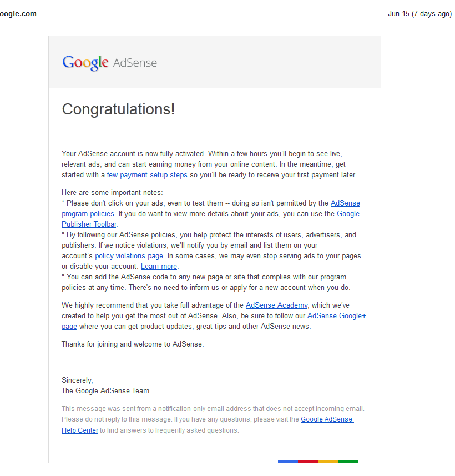Click the blue segment of footer color bar
455x476 pixels.
coord(288,462)
